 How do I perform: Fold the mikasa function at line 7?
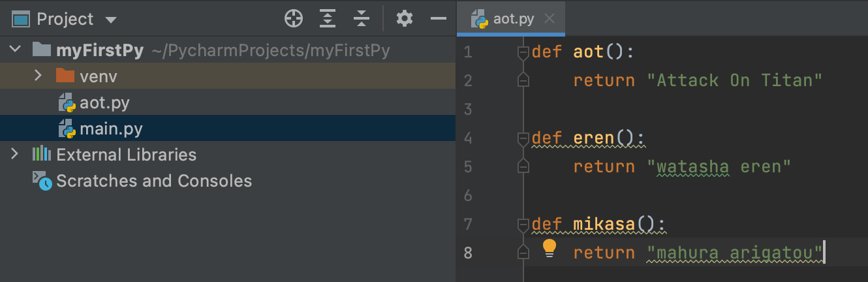522,225
